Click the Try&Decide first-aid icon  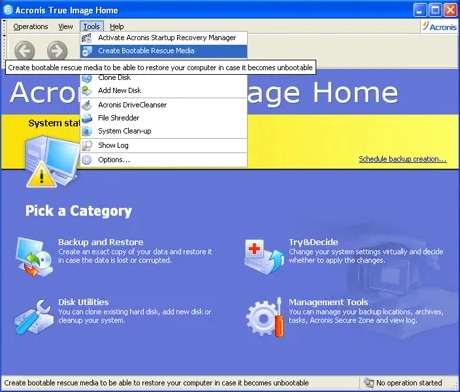tap(264, 256)
